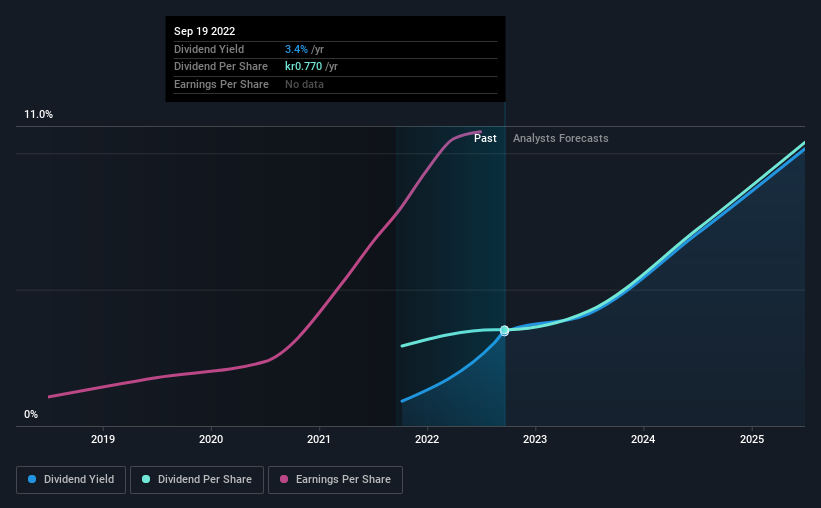
Task: Click the 3.4% Dividend Yield tooltip value
Action: coord(296,49)
